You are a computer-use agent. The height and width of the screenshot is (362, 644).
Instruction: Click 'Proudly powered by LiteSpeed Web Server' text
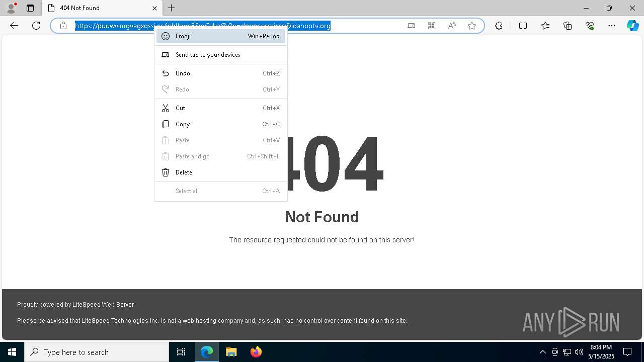click(x=75, y=305)
